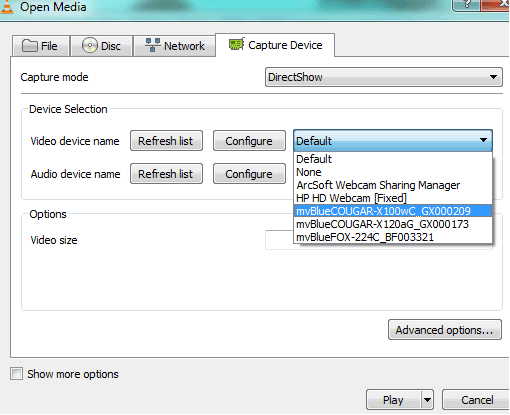
Task: Open the Network tab
Action: (174, 46)
